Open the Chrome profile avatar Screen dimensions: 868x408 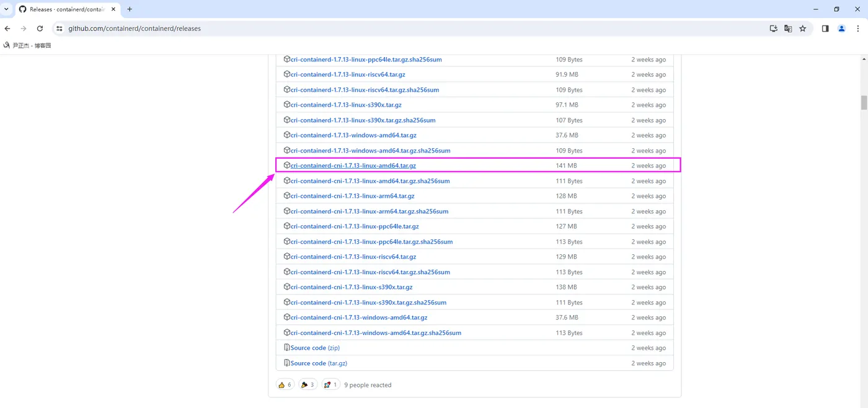(841, 29)
